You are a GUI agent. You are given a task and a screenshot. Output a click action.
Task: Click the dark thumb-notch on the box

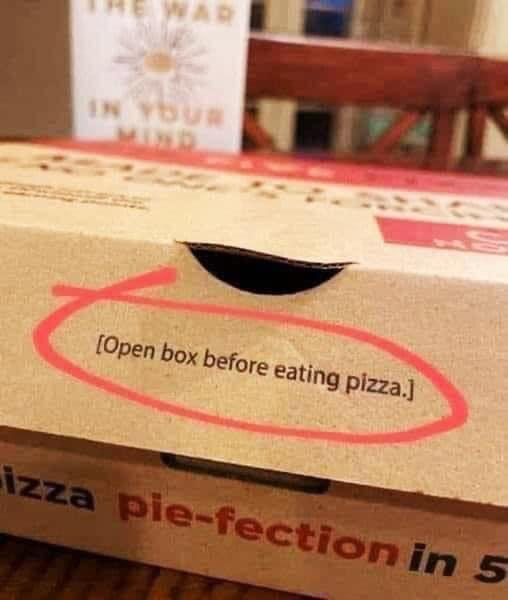(267, 268)
